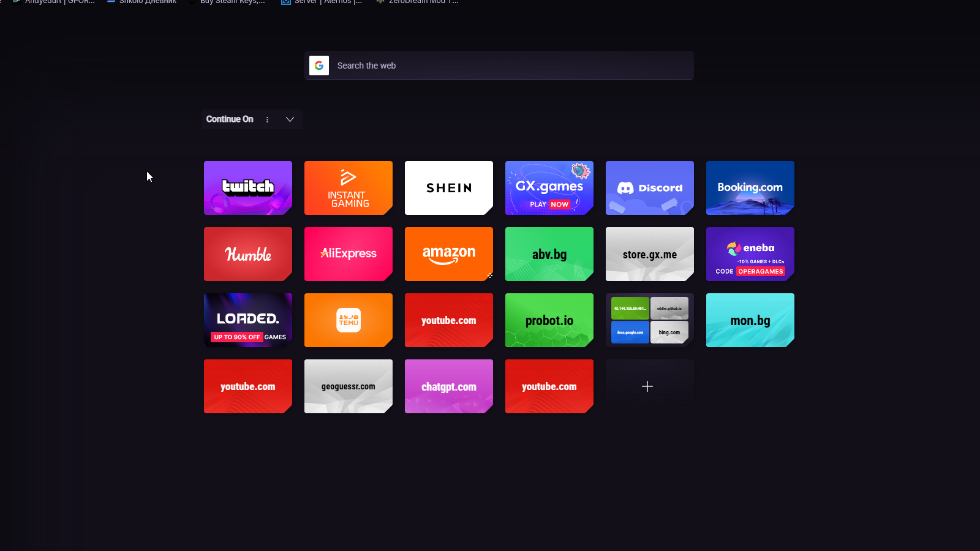Open the eneba OPERAGAMES tile
The height and width of the screenshot is (551, 980).
[x=750, y=254]
